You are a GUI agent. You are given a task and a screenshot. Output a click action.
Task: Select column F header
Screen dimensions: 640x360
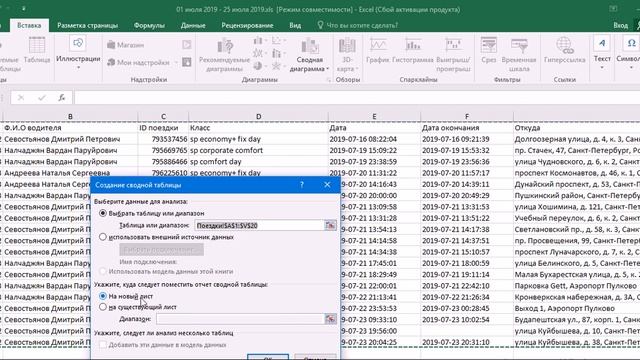tap(467, 117)
